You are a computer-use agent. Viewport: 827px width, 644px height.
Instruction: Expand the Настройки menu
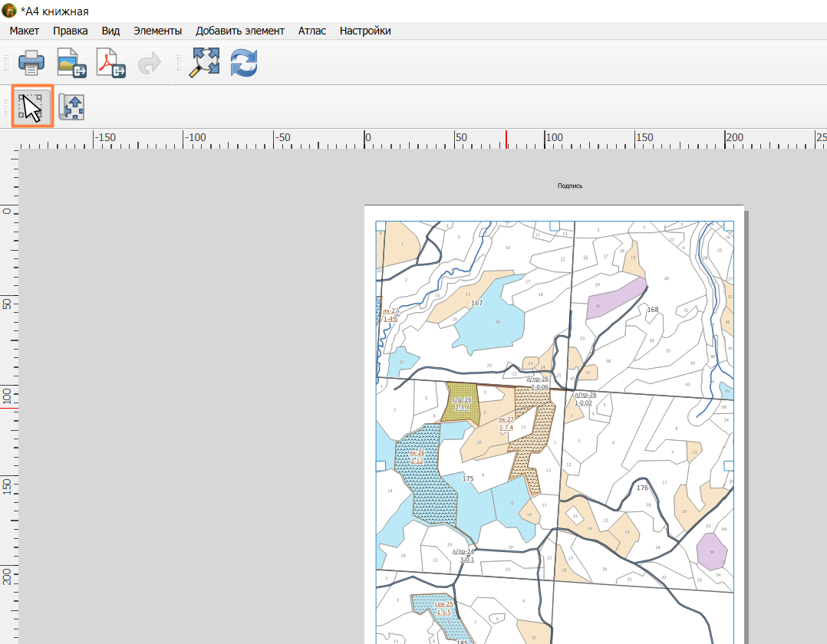[365, 31]
